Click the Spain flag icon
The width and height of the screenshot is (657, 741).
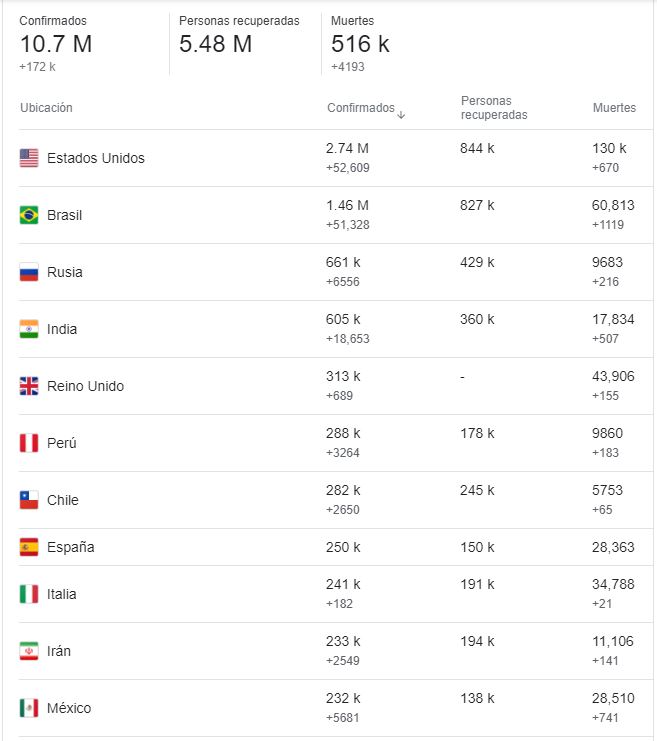[x=29, y=547]
